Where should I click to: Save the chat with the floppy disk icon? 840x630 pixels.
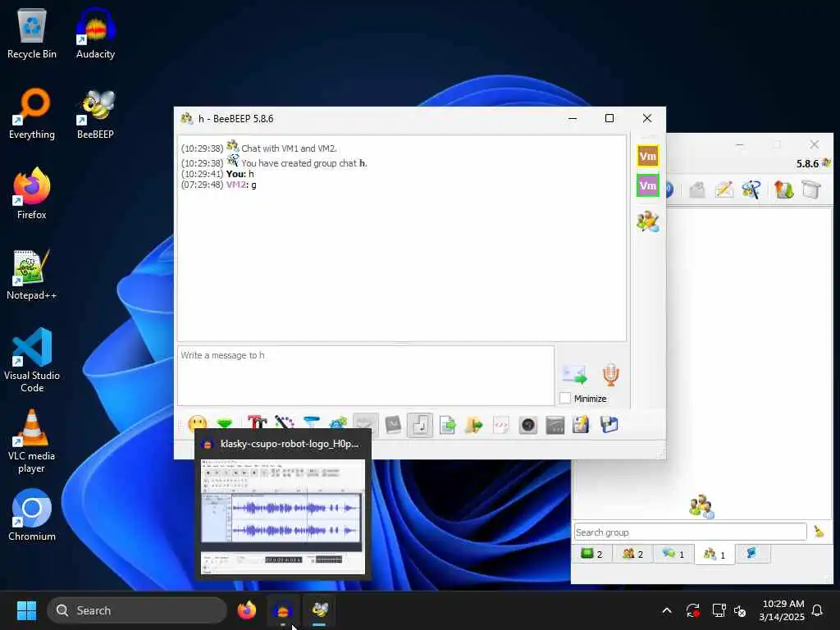pos(609,426)
